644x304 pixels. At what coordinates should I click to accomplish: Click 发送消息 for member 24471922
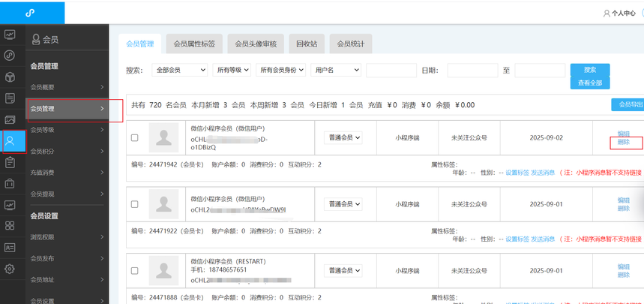[543, 239]
